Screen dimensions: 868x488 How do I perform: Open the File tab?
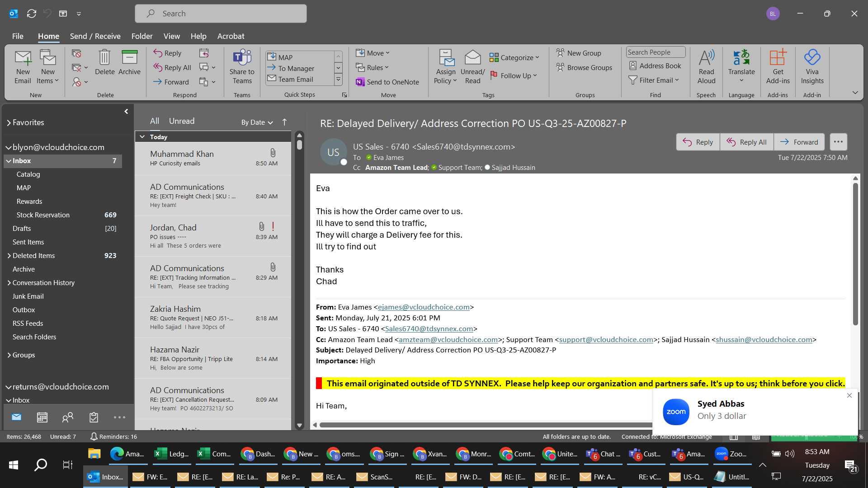click(18, 36)
